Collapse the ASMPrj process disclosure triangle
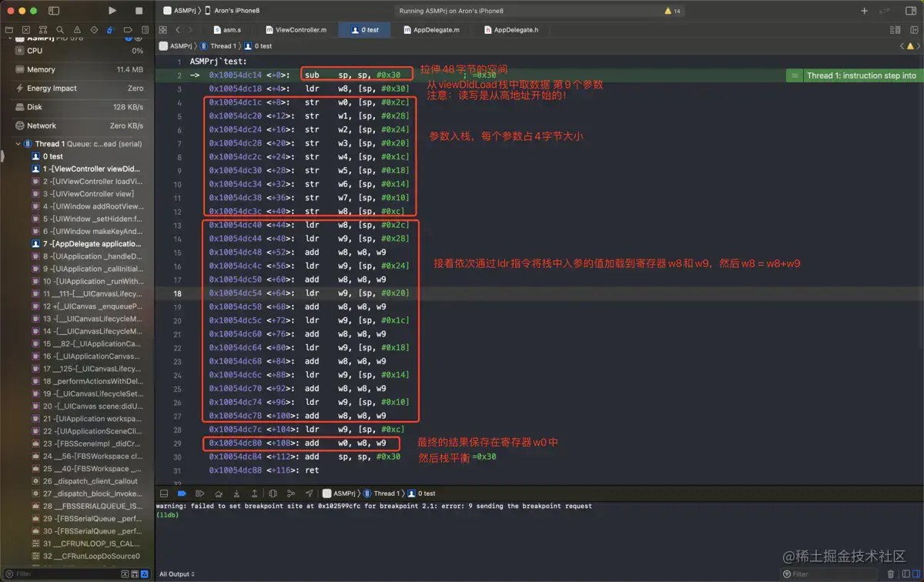The image size is (924, 582). pos(9,38)
